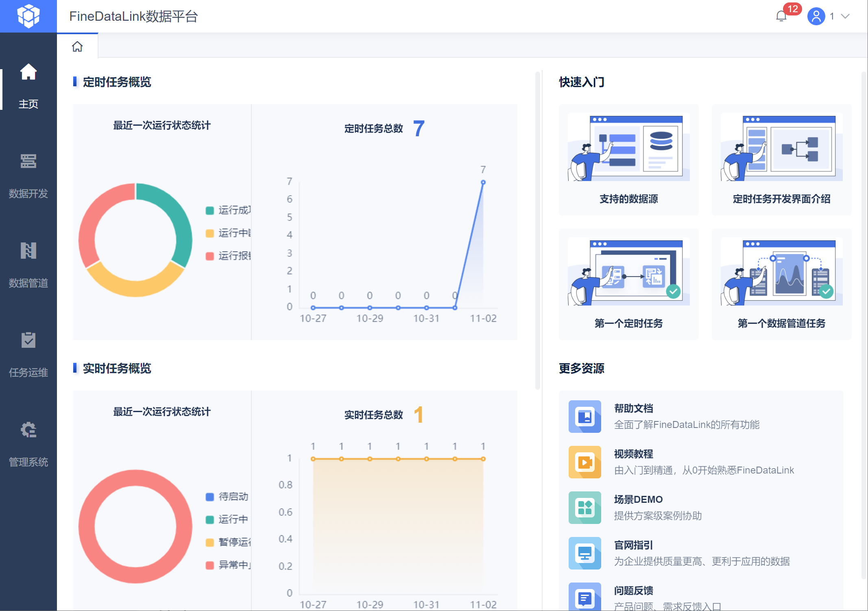The height and width of the screenshot is (611, 868).
Task: Click the 帮助文档 resource icon
Action: tap(584, 417)
